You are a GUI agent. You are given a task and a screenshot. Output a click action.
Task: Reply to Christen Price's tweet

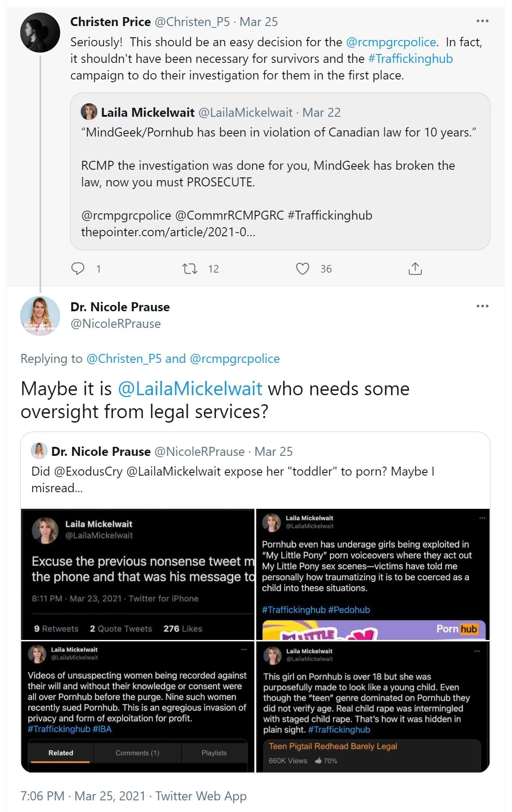pos(78,269)
